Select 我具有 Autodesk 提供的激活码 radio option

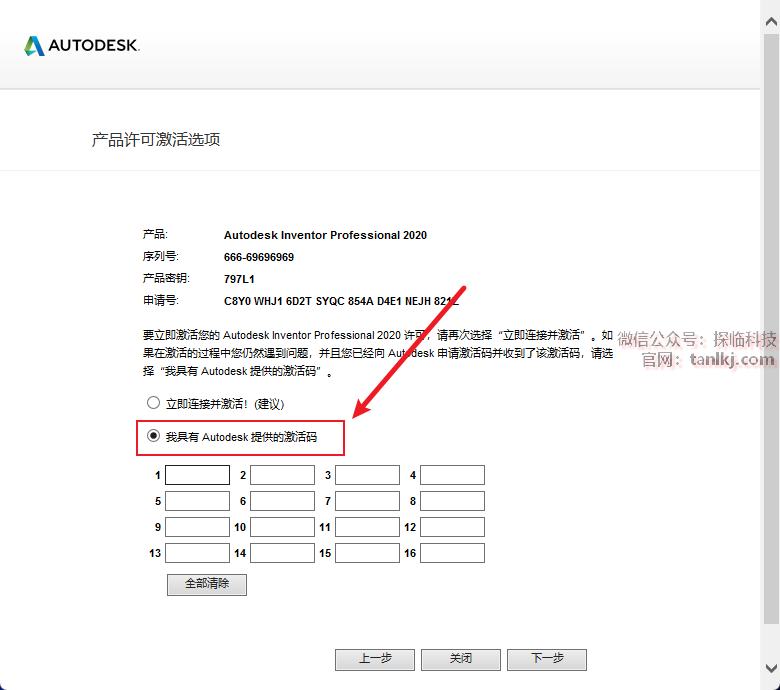(x=153, y=436)
